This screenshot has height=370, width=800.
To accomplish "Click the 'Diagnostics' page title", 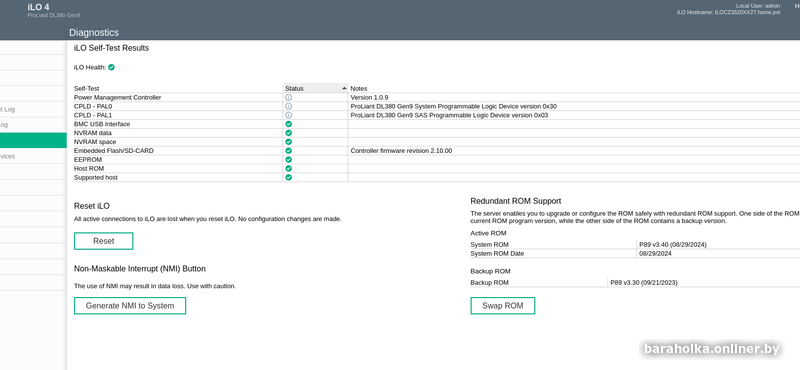I will (x=94, y=32).
